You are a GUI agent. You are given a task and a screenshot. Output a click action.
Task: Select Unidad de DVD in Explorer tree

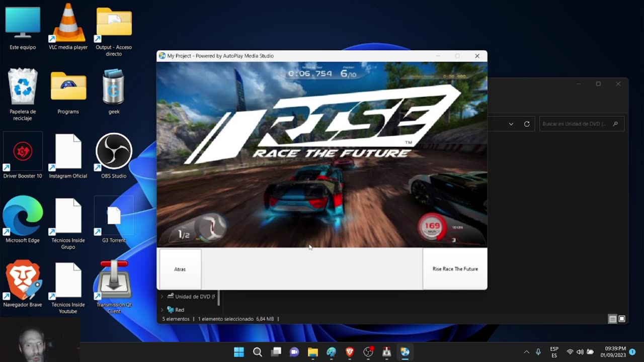(191, 297)
